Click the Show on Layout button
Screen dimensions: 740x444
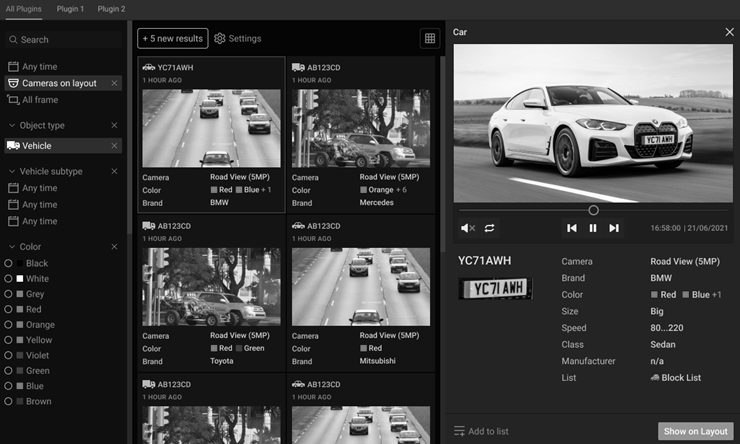click(695, 431)
